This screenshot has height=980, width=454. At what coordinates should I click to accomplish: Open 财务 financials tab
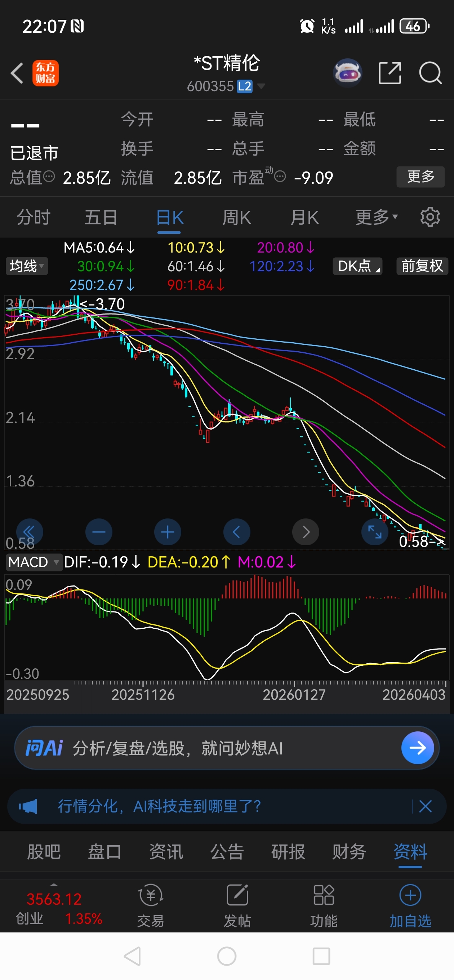pyautogui.click(x=349, y=852)
